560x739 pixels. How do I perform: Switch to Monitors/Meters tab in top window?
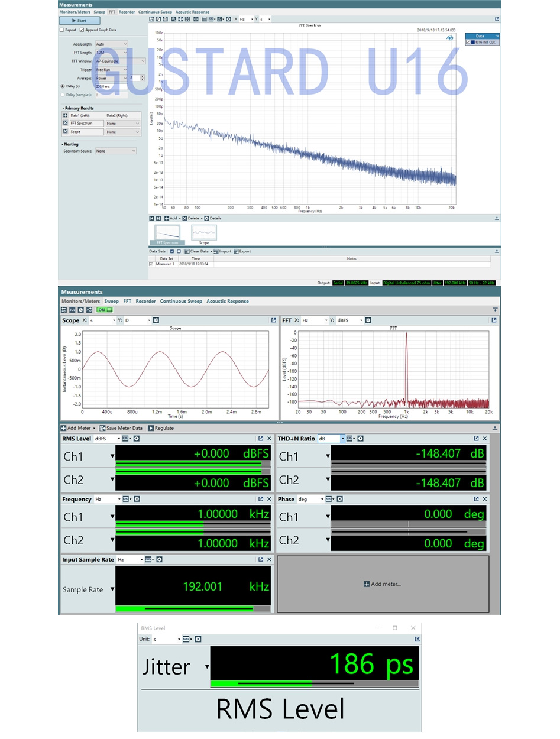point(75,12)
